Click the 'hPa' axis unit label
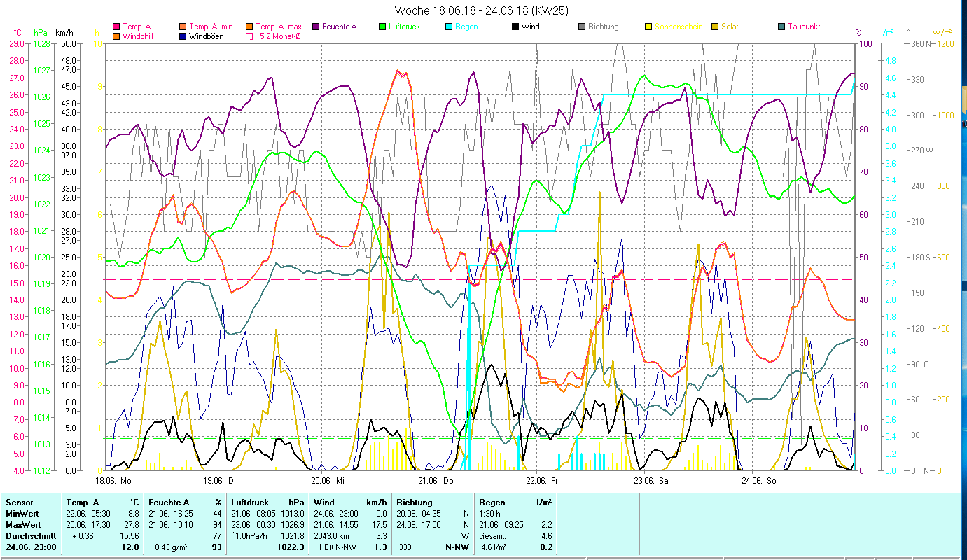The image size is (967, 560). tap(40, 33)
